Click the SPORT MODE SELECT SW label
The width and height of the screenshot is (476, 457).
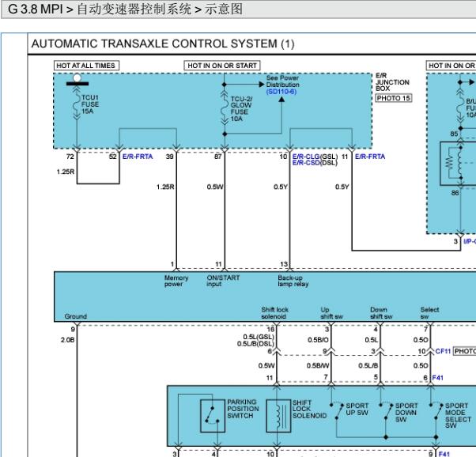click(458, 416)
